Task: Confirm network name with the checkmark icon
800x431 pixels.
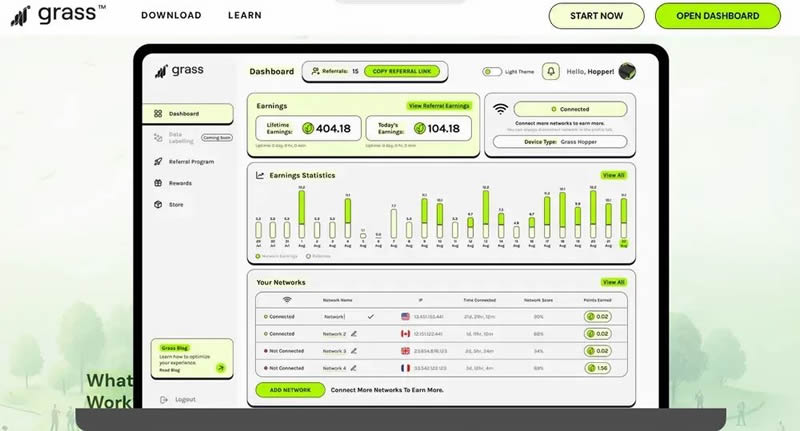Action: click(370, 317)
